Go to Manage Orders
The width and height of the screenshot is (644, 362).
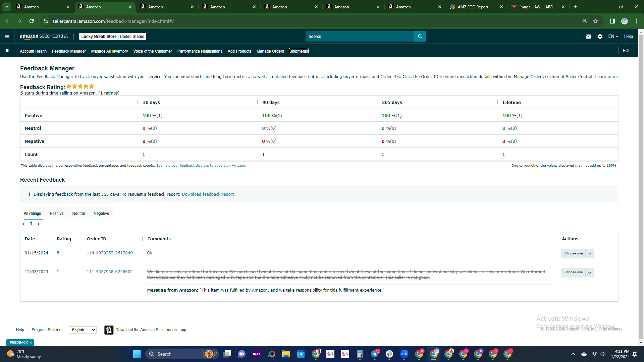[x=270, y=51]
